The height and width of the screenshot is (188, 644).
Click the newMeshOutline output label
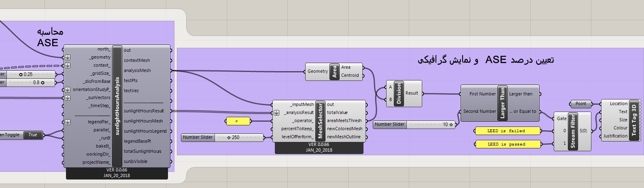click(344, 137)
